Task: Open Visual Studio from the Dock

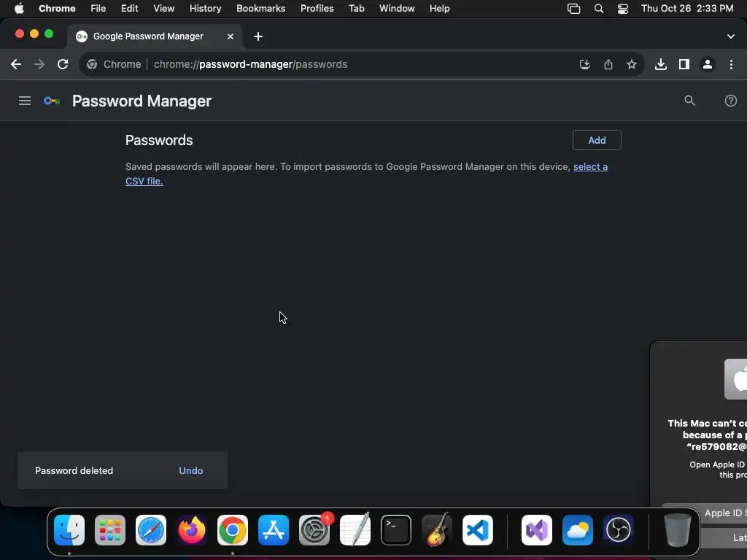Action: point(536,529)
